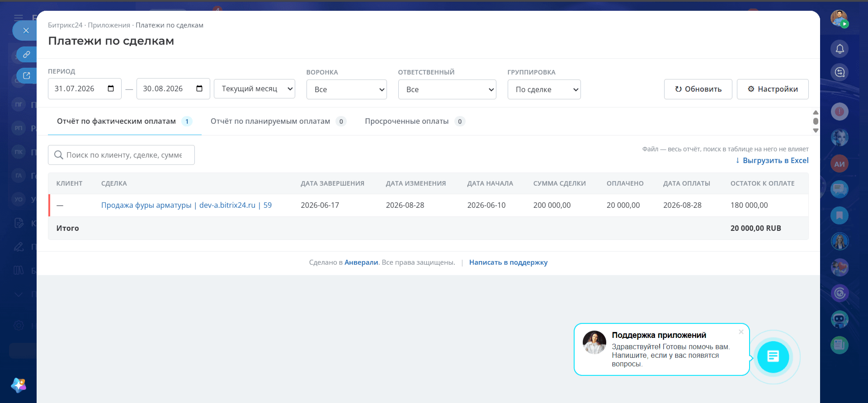Click the Битрикс24 breadcrumb
868x403 pixels.
pos(65,25)
